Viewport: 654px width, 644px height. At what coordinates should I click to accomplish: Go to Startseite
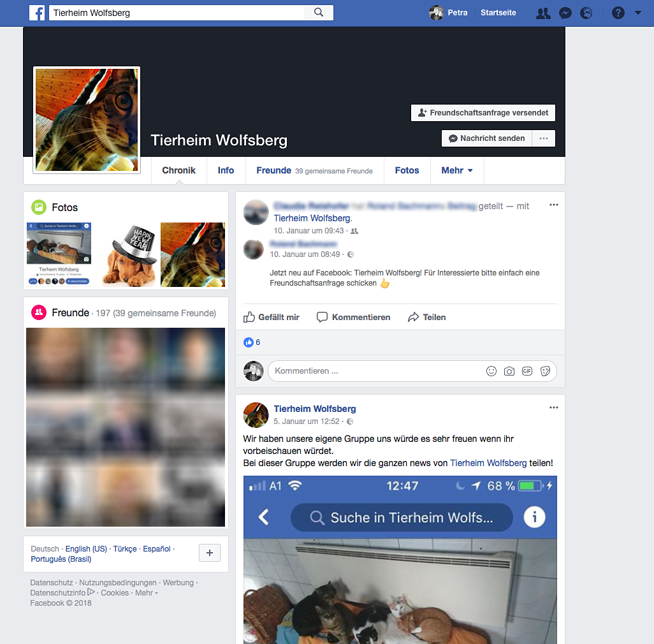(498, 13)
